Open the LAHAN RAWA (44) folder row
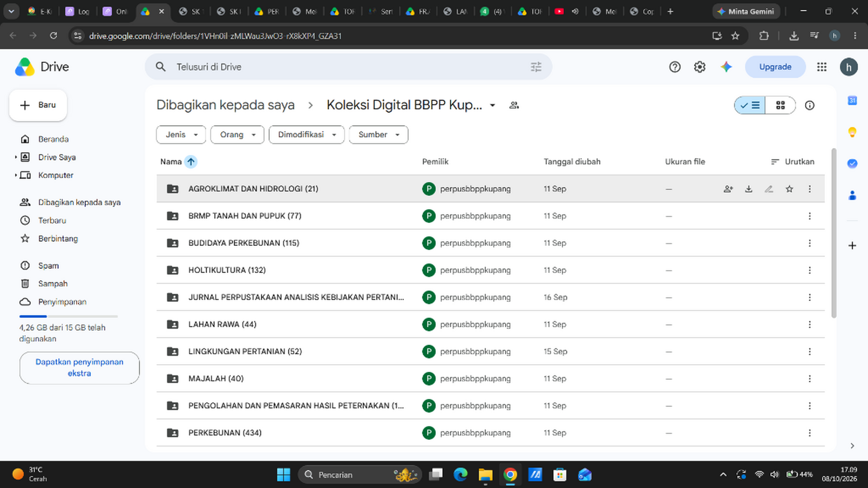The height and width of the screenshot is (488, 868). click(x=490, y=325)
